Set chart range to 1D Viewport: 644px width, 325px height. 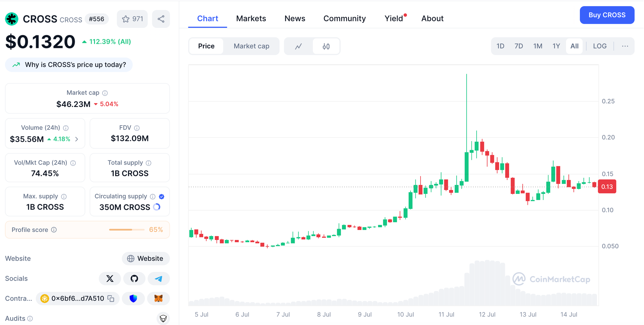(x=500, y=46)
